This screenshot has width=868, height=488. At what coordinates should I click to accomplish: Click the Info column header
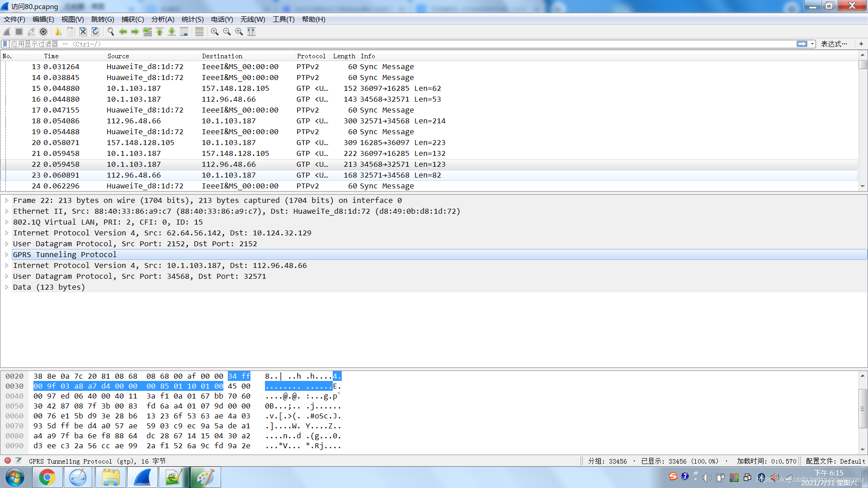coord(368,56)
